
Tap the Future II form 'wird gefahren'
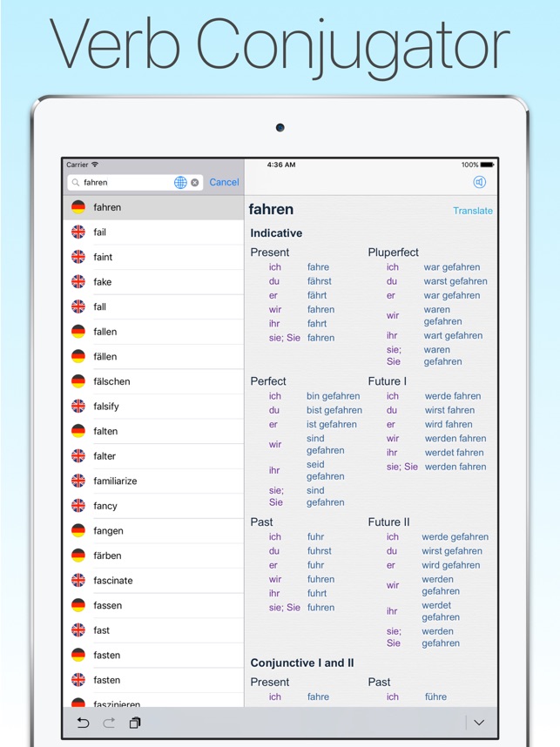(451, 565)
